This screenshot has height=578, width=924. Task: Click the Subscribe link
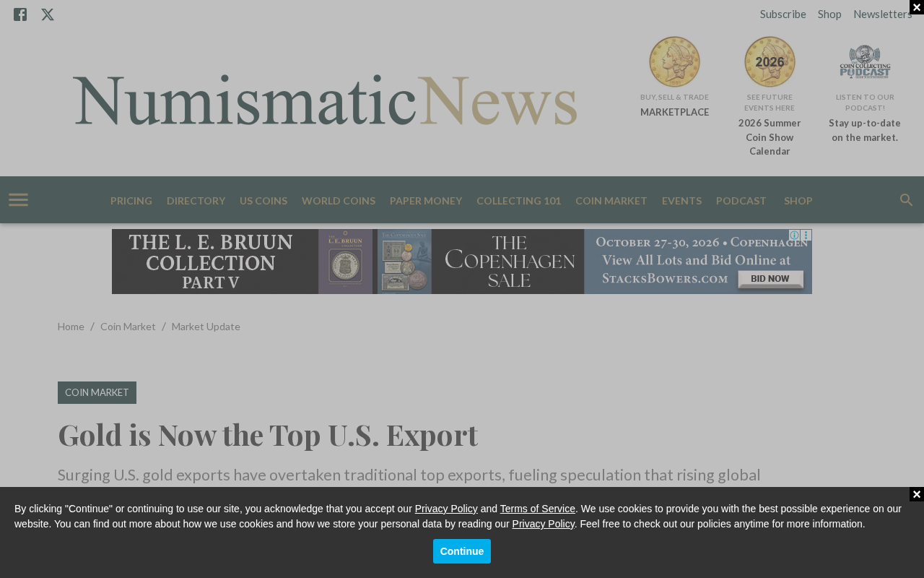tap(783, 14)
